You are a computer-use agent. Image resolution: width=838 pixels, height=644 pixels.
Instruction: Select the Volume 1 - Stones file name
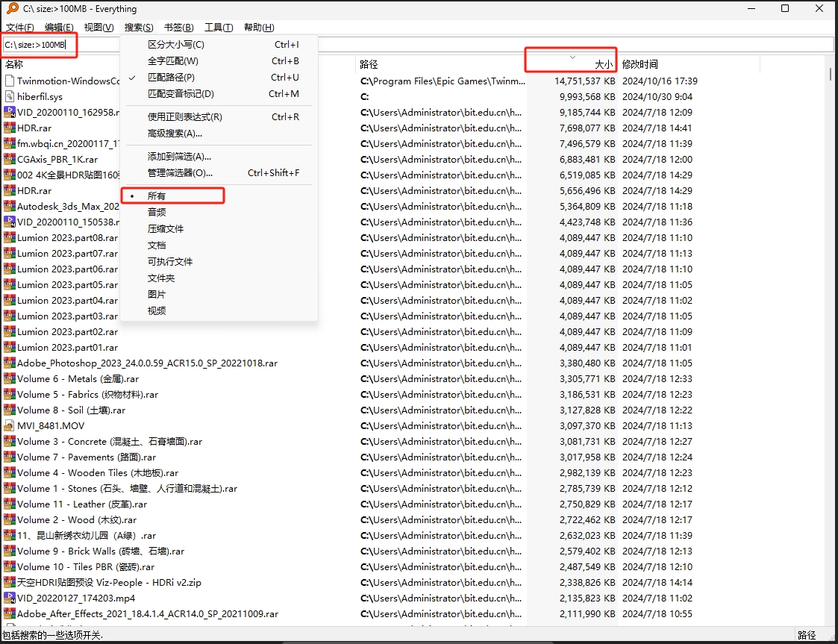(x=127, y=489)
